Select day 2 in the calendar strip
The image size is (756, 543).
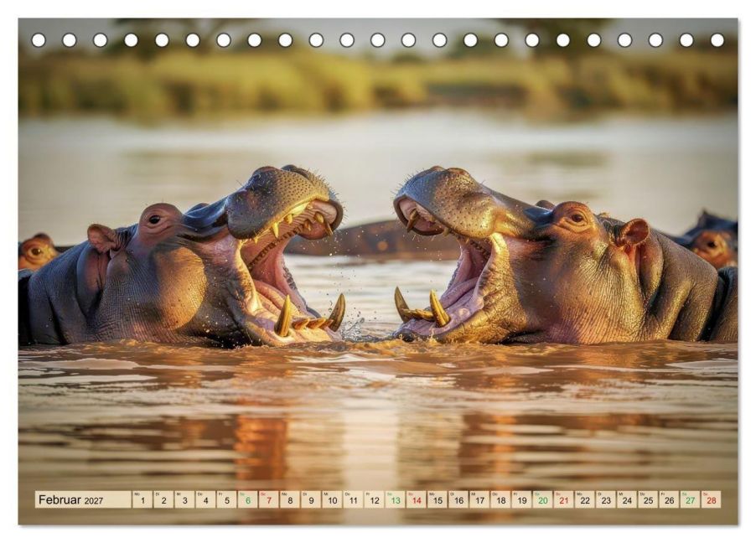click(163, 499)
